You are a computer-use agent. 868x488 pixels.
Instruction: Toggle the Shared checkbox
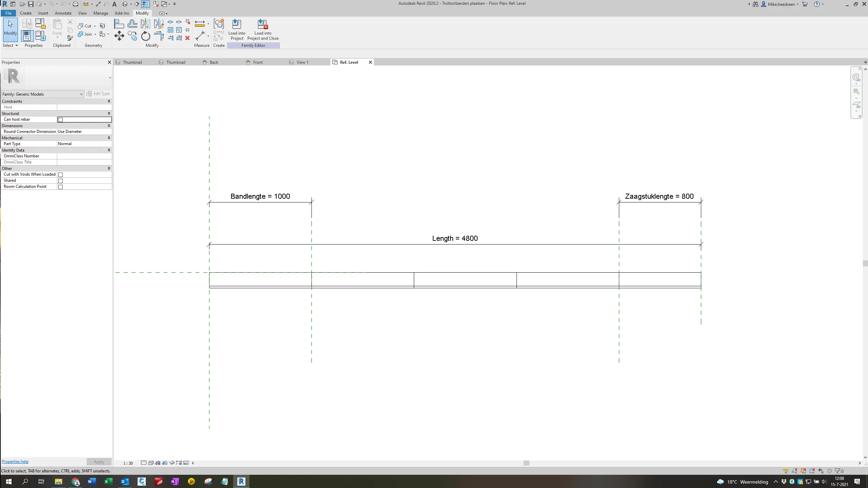click(x=60, y=181)
